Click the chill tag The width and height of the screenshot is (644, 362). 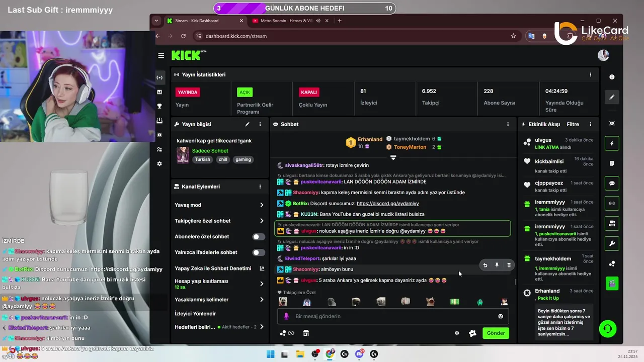223,159
